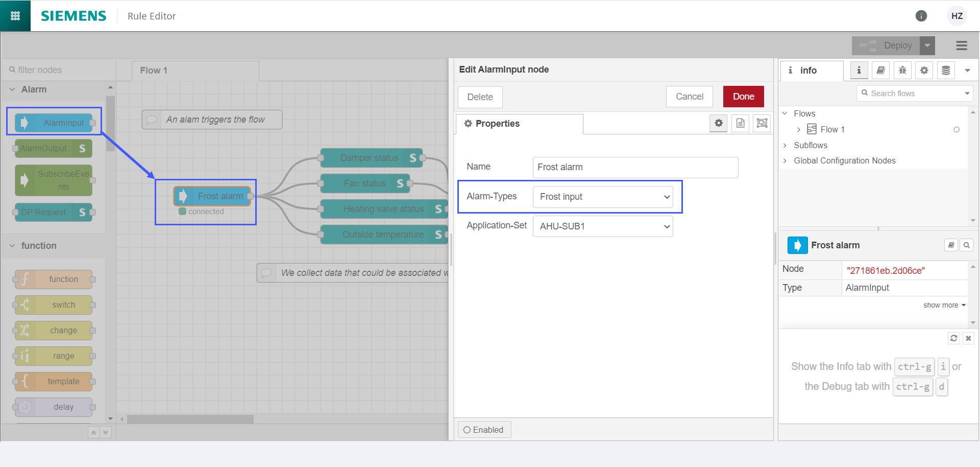Click the Delete button

[x=480, y=97]
